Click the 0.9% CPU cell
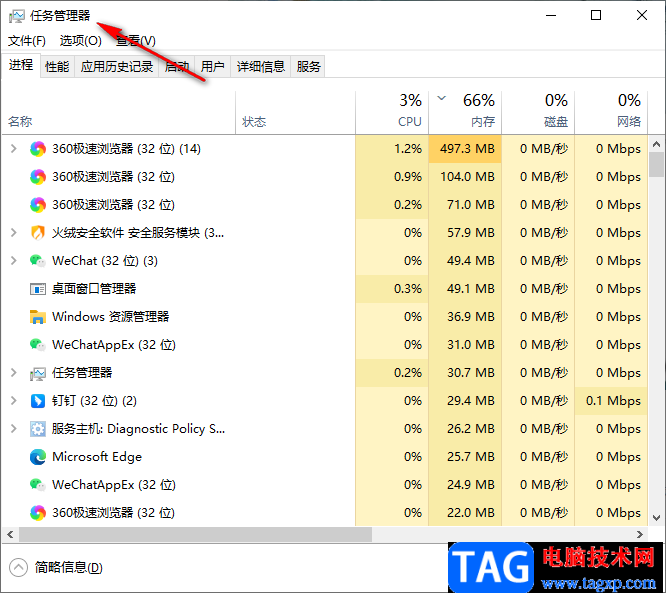Viewport: 666px width, 593px height. (x=392, y=177)
